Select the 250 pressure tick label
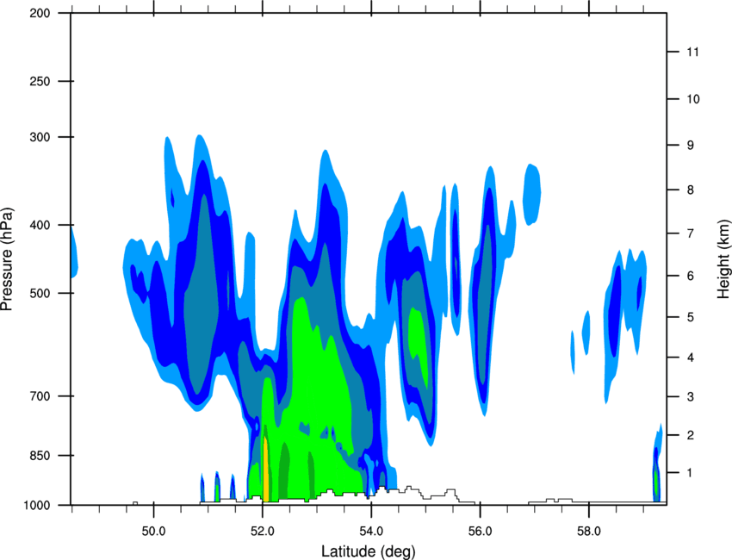The image size is (732, 560). tap(40, 81)
